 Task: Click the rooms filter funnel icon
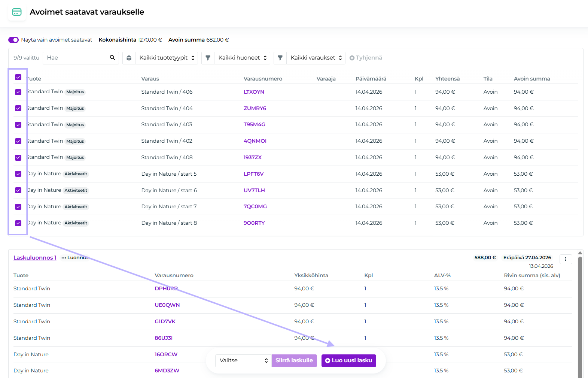[x=208, y=58]
